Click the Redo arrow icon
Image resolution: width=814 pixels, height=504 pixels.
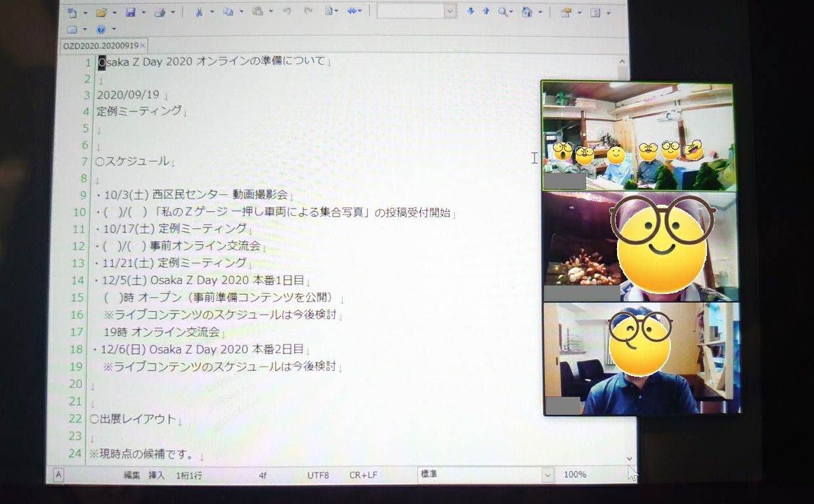308,11
